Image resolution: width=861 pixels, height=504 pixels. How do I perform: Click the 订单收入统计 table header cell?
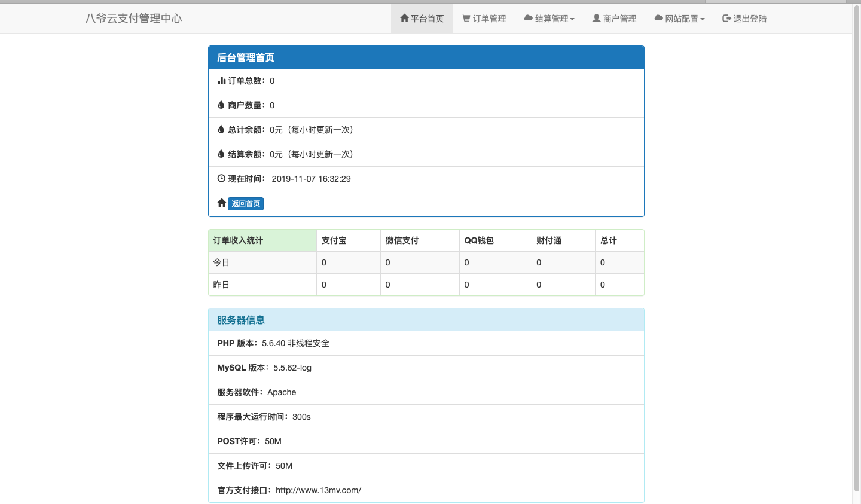238,240
